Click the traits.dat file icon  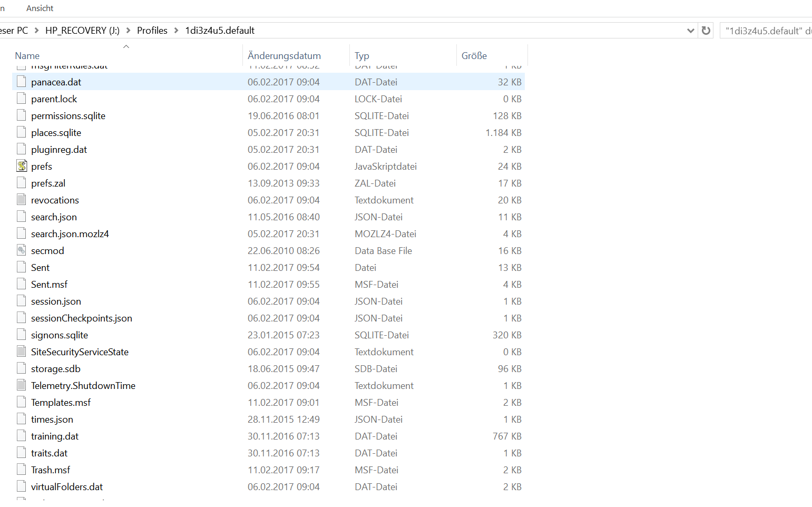click(21, 453)
